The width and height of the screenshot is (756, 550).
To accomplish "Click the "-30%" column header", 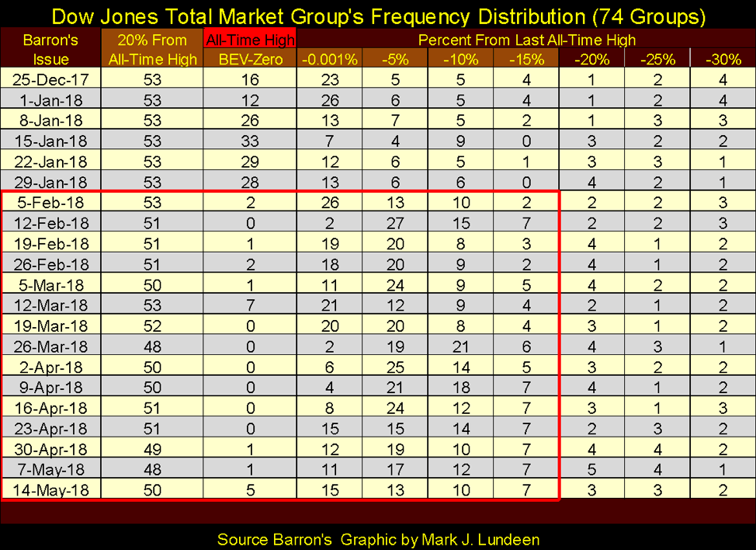I will coord(723,59).
